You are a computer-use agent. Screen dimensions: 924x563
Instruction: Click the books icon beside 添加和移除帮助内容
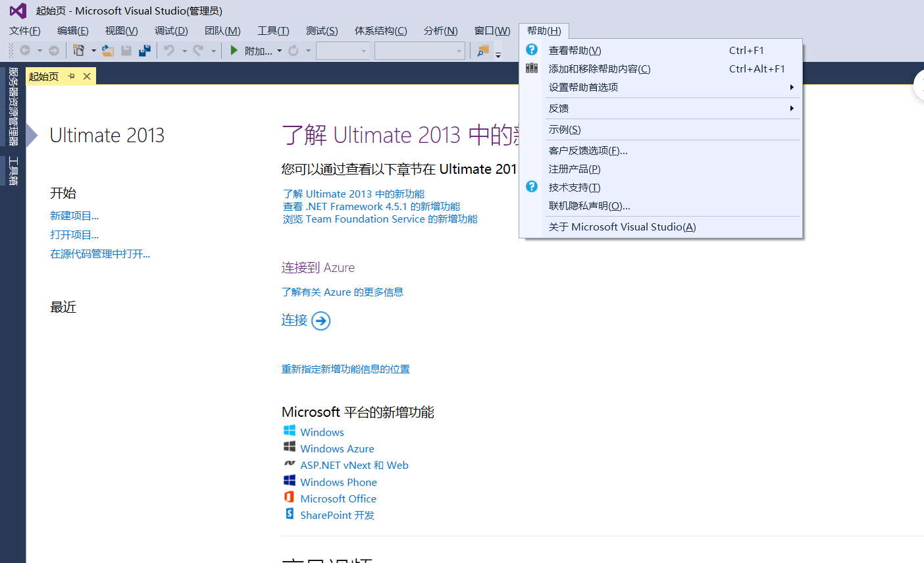pos(532,68)
